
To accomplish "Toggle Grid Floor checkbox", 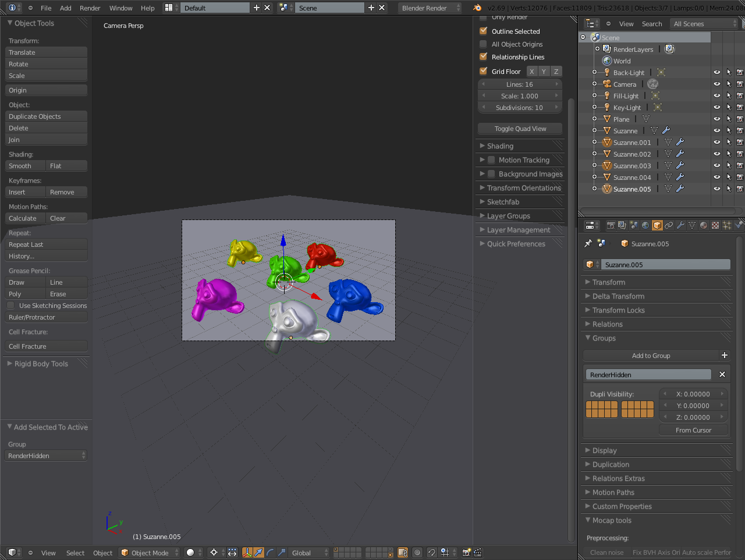I will (x=483, y=71).
